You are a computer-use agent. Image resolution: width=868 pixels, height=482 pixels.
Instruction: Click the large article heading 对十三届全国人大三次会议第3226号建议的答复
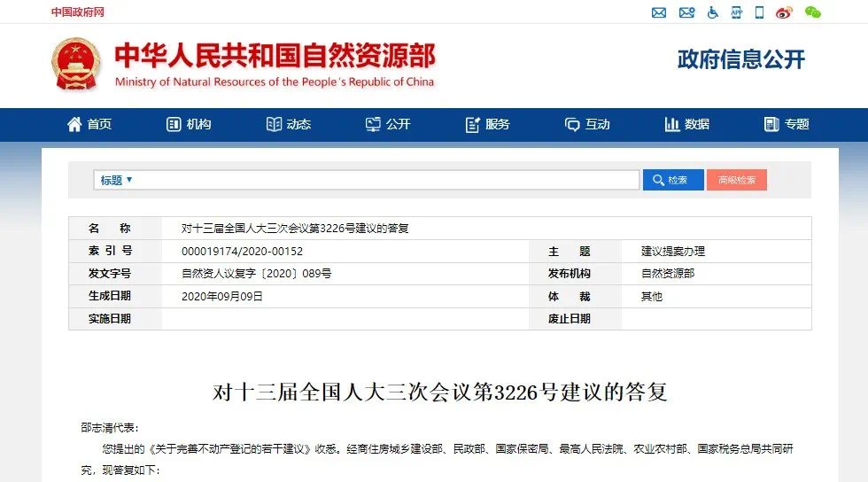(440, 392)
